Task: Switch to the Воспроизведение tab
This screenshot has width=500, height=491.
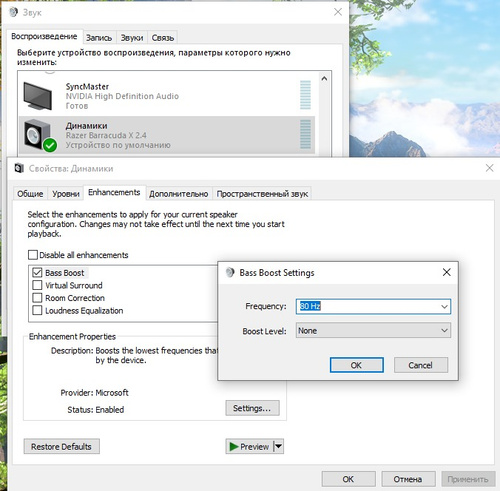Action: 44,36
